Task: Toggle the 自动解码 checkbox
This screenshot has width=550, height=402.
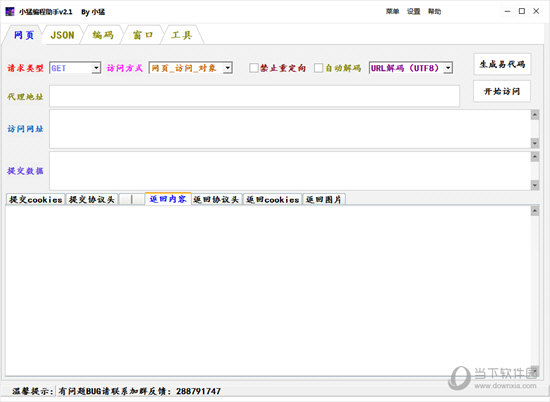Action: pos(318,68)
